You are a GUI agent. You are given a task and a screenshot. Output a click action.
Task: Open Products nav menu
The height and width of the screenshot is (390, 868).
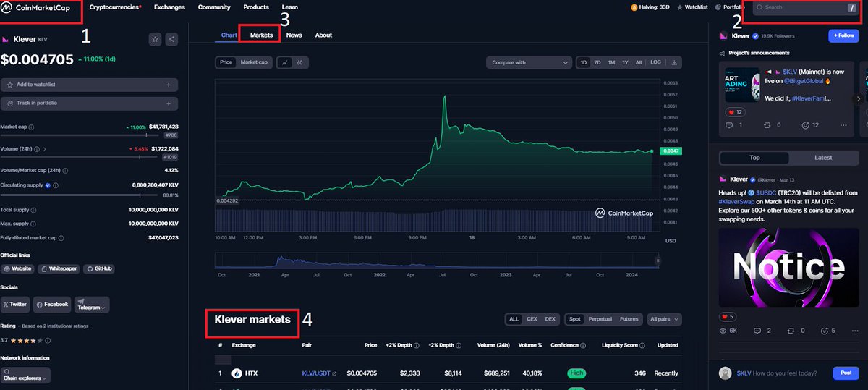click(256, 7)
